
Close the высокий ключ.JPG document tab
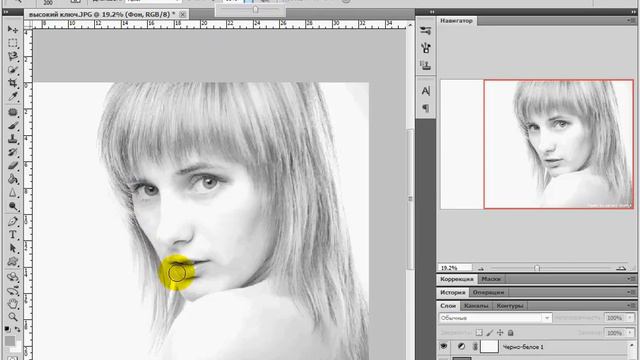pyautogui.click(x=182, y=14)
